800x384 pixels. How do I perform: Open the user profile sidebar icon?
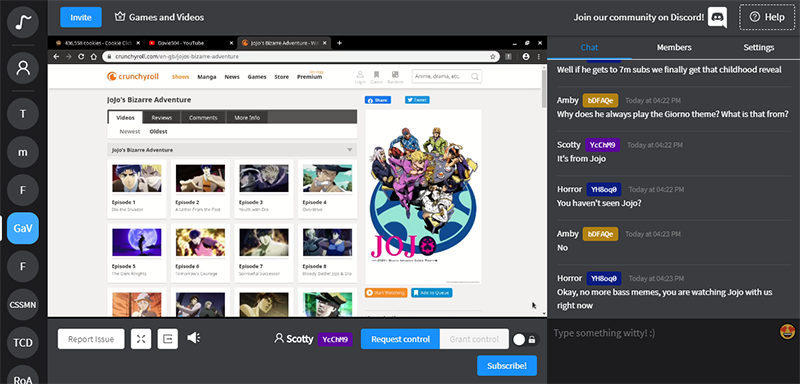23,68
